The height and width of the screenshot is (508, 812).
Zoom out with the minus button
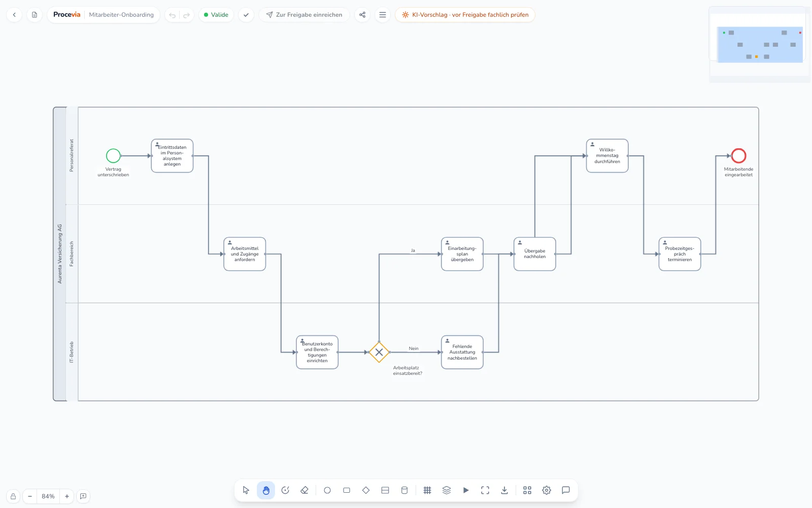pyautogui.click(x=30, y=496)
